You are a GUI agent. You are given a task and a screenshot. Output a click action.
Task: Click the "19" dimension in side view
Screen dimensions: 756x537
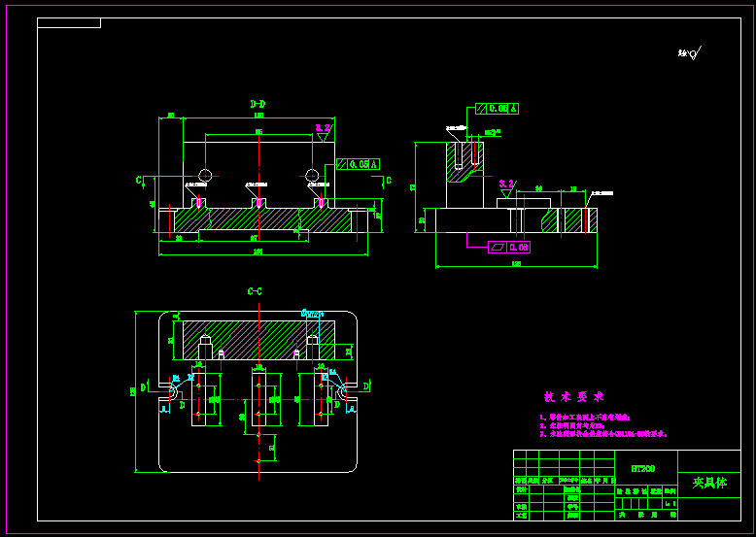tap(573, 189)
